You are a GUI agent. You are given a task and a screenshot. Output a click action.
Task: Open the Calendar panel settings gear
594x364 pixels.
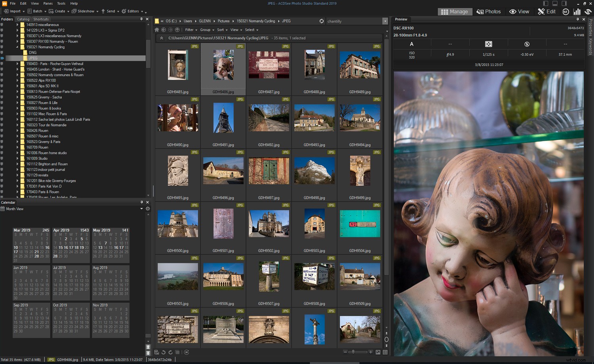[x=147, y=209]
